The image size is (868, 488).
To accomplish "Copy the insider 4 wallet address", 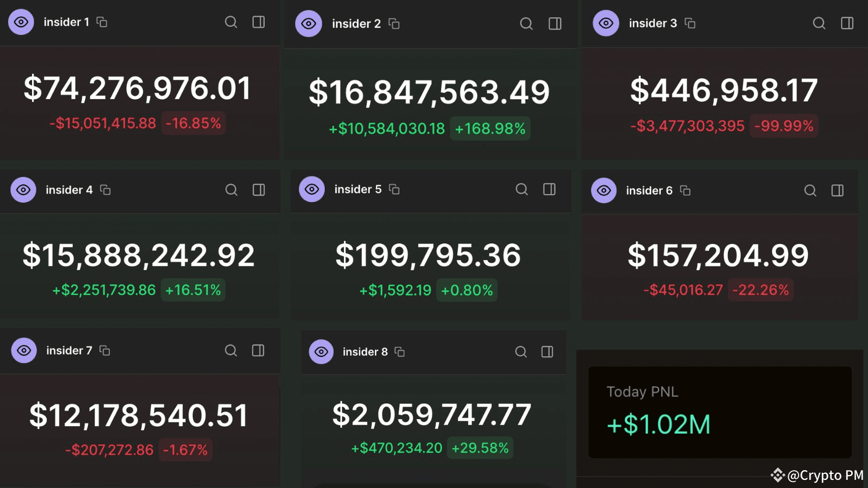I will click(106, 190).
